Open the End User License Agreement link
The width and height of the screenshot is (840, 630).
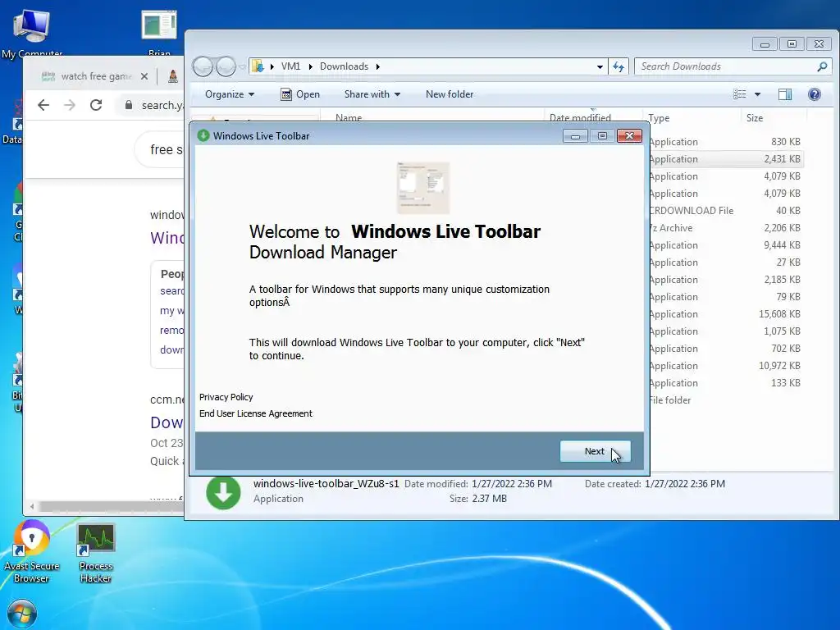click(x=256, y=413)
